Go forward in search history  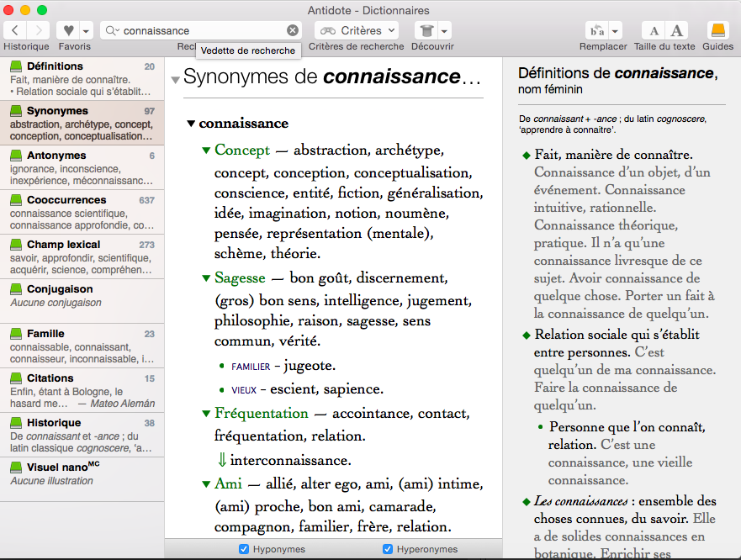pos(39,31)
